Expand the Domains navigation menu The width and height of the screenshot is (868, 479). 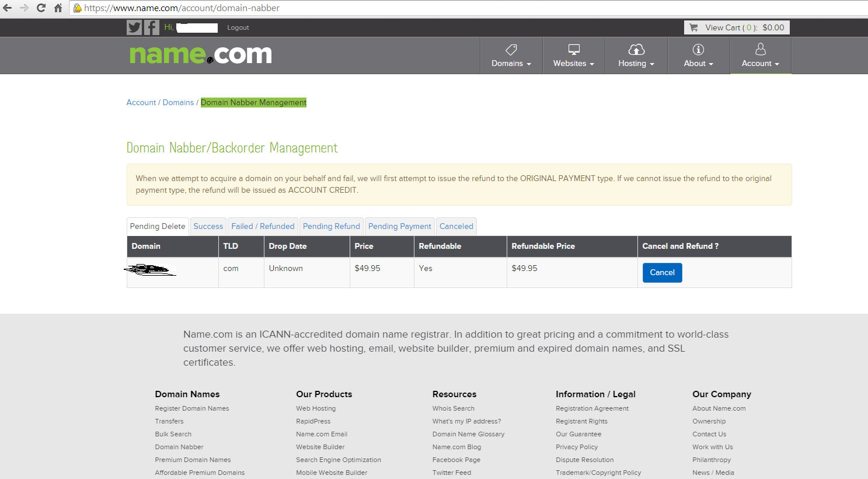pos(511,56)
